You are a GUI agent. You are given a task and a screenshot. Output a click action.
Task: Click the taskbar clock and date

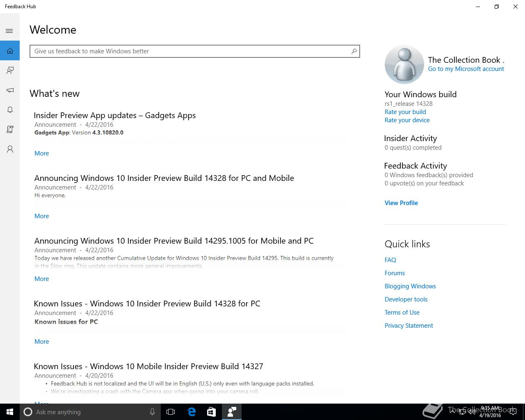(x=490, y=412)
